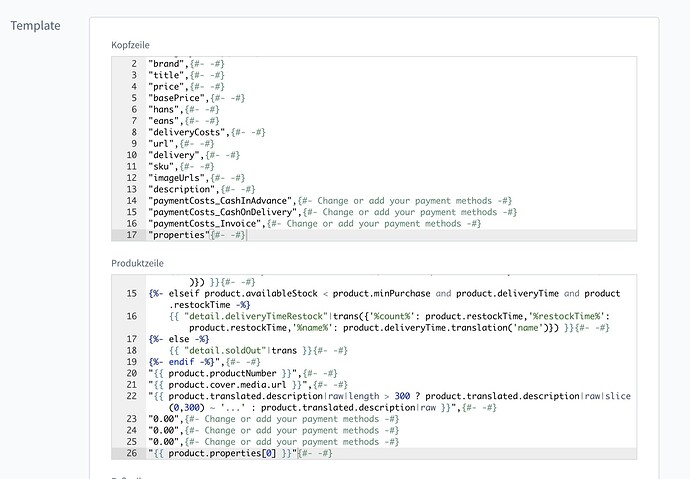Click the "0.00" value on line 23

pos(165,419)
